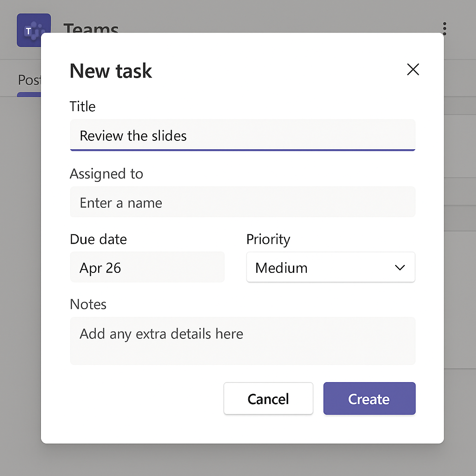Click the Priority label
476x476 pixels.
268,239
